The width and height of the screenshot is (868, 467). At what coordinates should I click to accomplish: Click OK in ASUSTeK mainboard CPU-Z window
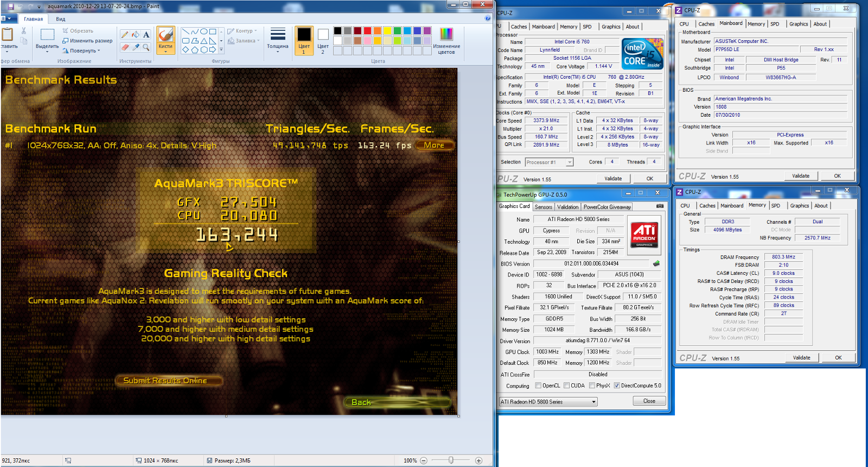coord(837,176)
